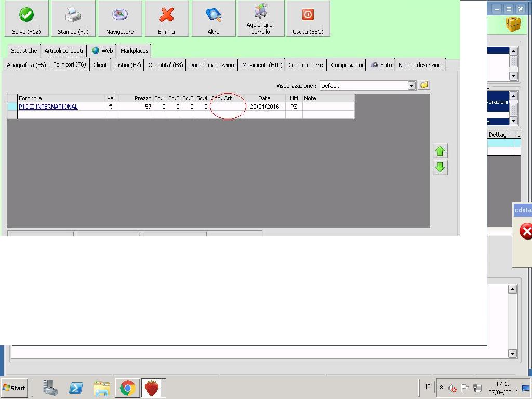Switch to the Clienti tab

[101, 65]
